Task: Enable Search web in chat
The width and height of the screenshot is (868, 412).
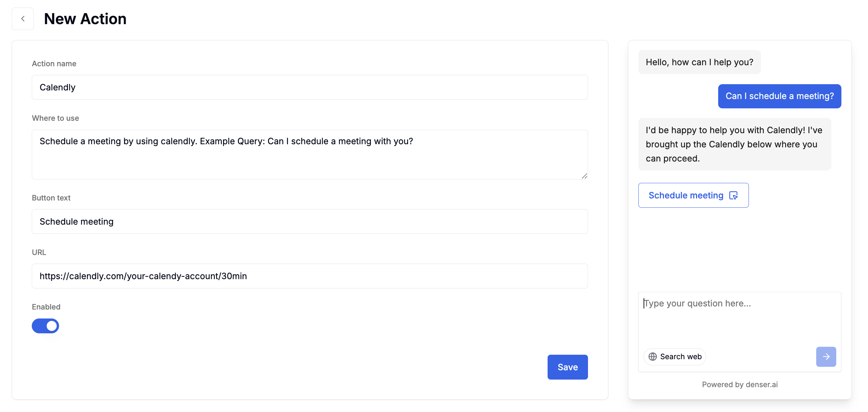Action: 675,356
